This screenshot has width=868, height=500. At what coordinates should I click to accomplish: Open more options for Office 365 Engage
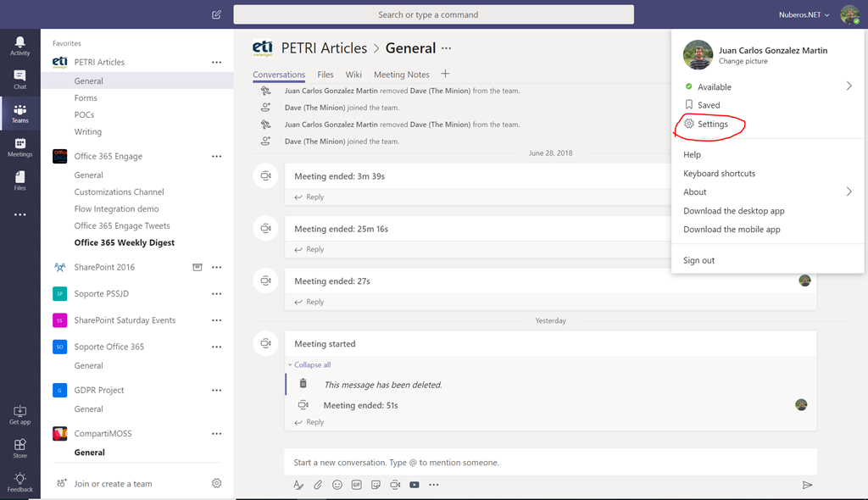click(x=216, y=157)
